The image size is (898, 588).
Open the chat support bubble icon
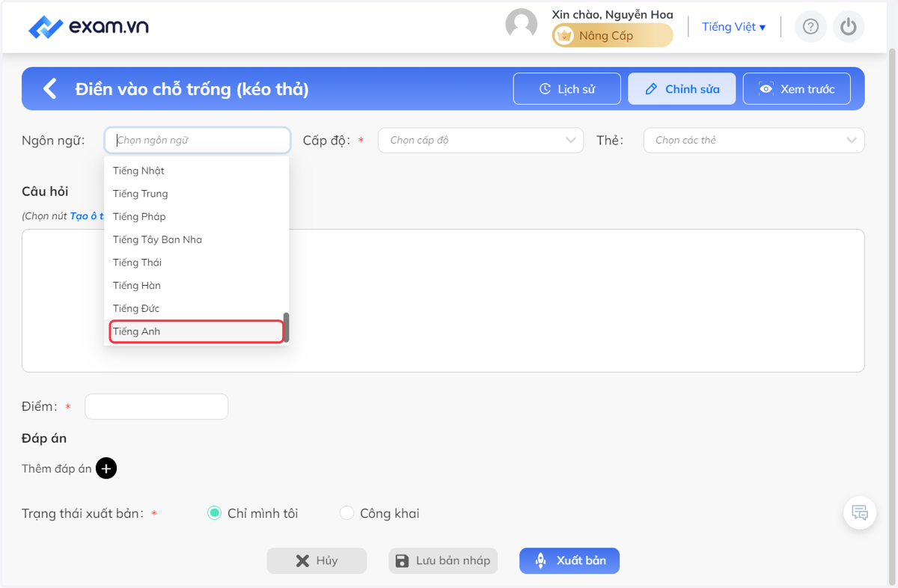860,513
